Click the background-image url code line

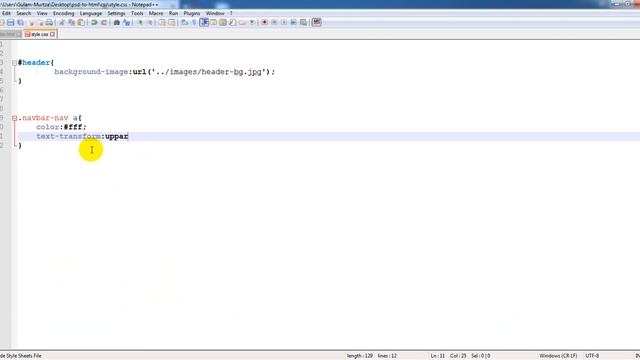click(164, 72)
